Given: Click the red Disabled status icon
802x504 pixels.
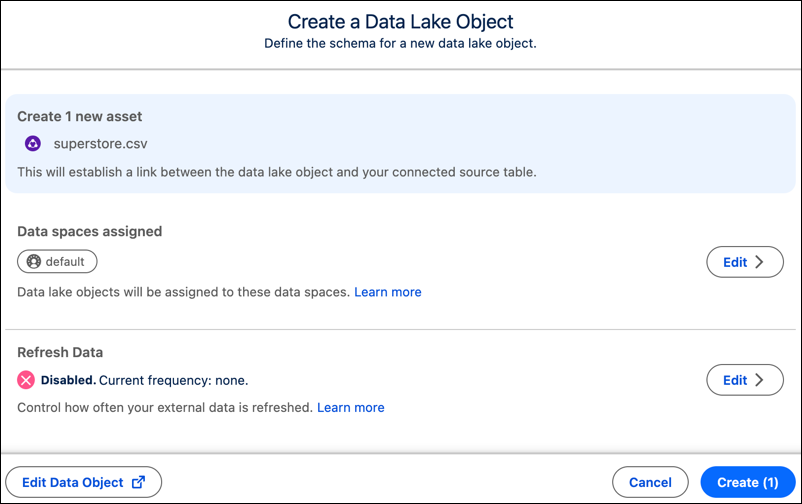Looking at the screenshot, I should pyautogui.click(x=26, y=380).
